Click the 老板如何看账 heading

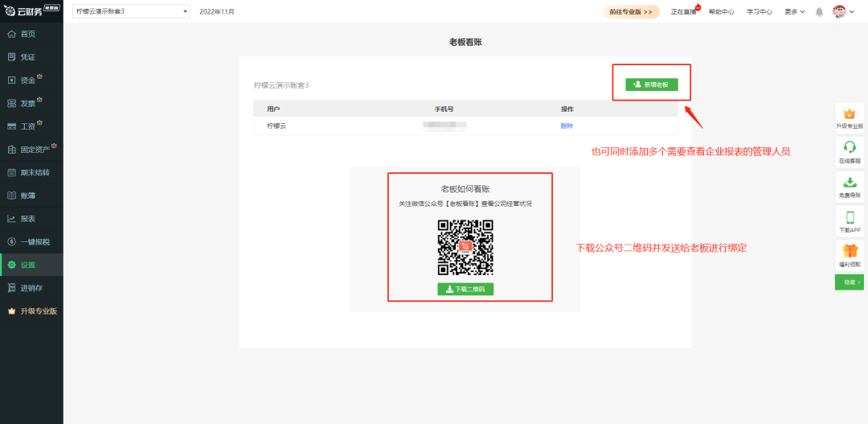[465, 189]
